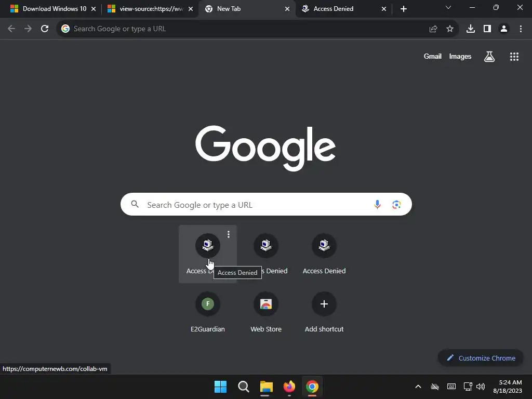This screenshot has height=399, width=532.
Task: Open a new tab with plus button
Action: (403, 9)
